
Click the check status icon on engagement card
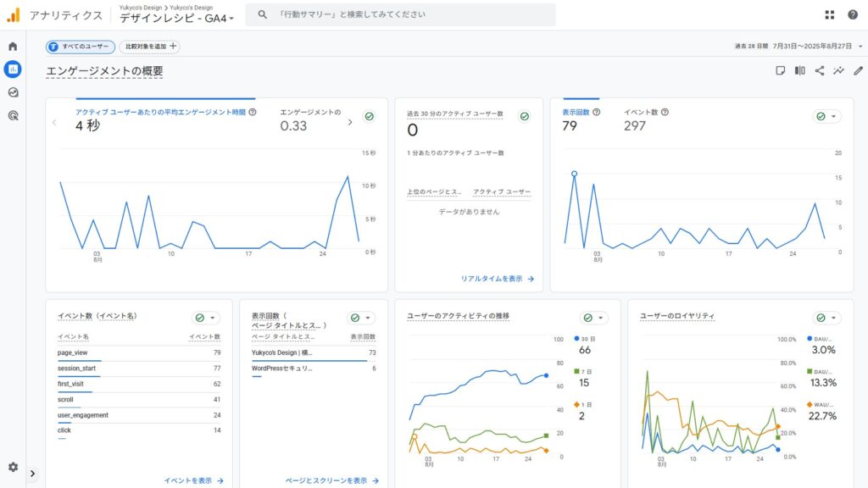[370, 116]
